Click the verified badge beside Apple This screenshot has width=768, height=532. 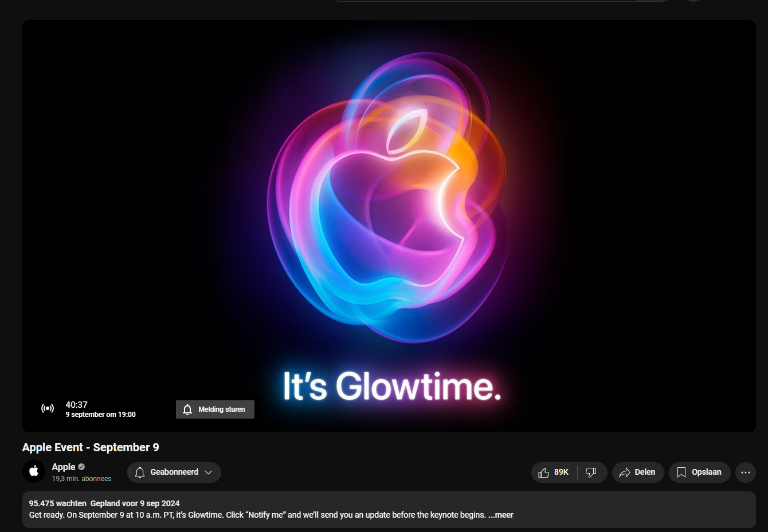point(81,467)
